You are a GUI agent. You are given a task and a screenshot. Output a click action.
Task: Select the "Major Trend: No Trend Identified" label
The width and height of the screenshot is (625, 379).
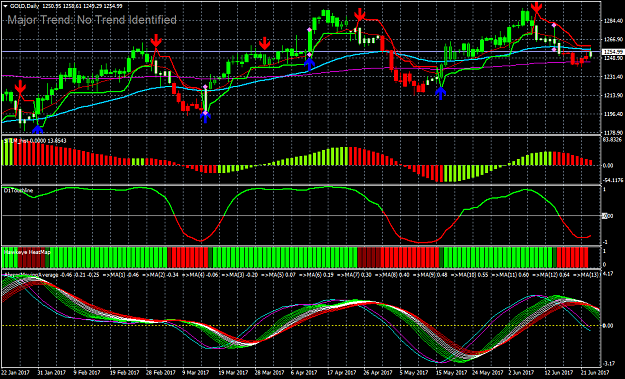coord(92,20)
